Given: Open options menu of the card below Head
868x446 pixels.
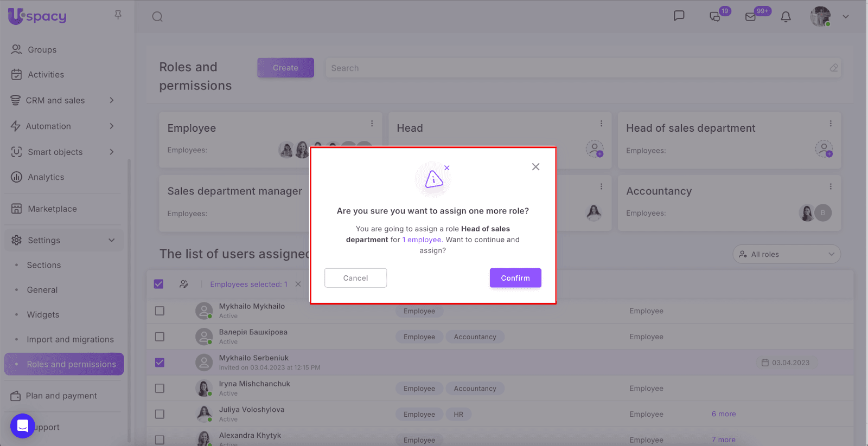Looking at the screenshot, I should click(x=601, y=186).
